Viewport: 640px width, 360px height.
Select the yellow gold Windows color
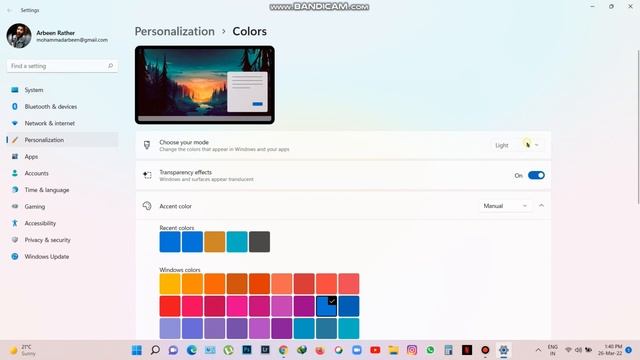170,284
